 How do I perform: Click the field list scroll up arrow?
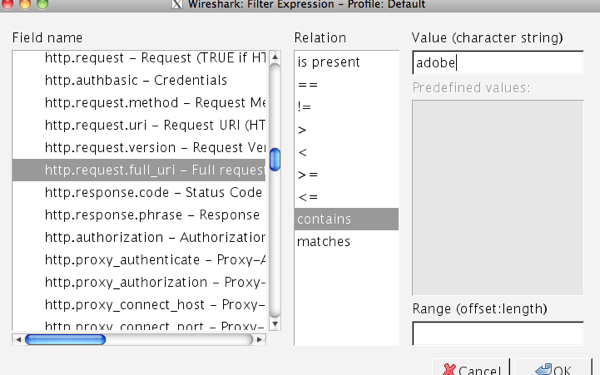coord(275,57)
